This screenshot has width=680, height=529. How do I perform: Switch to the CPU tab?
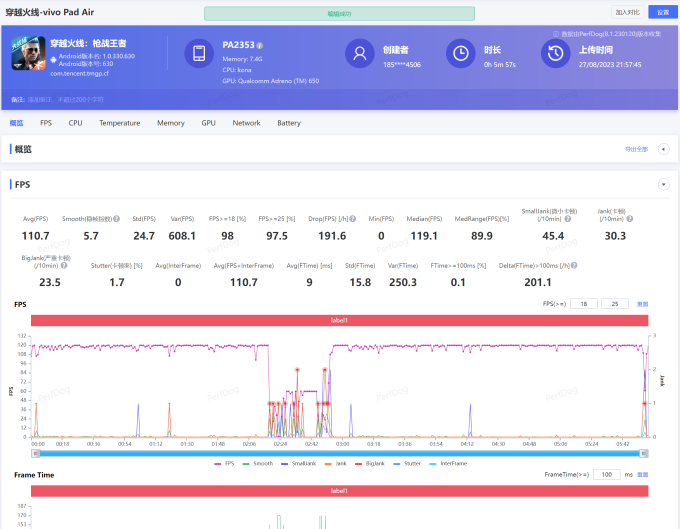75,123
